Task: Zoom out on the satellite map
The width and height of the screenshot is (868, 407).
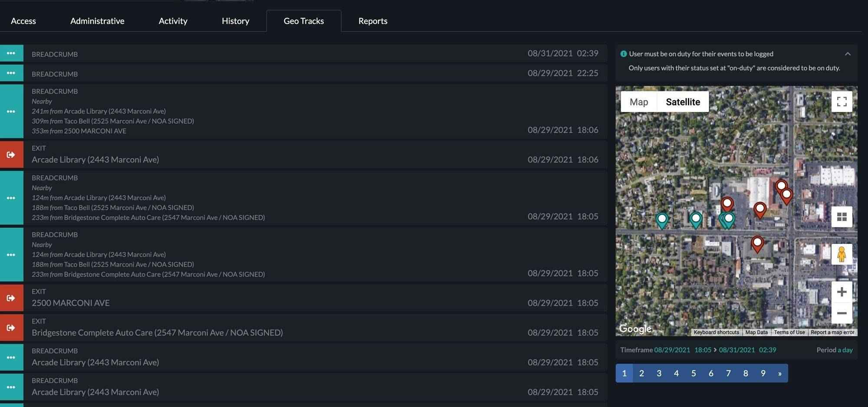Action: tap(842, 313)
